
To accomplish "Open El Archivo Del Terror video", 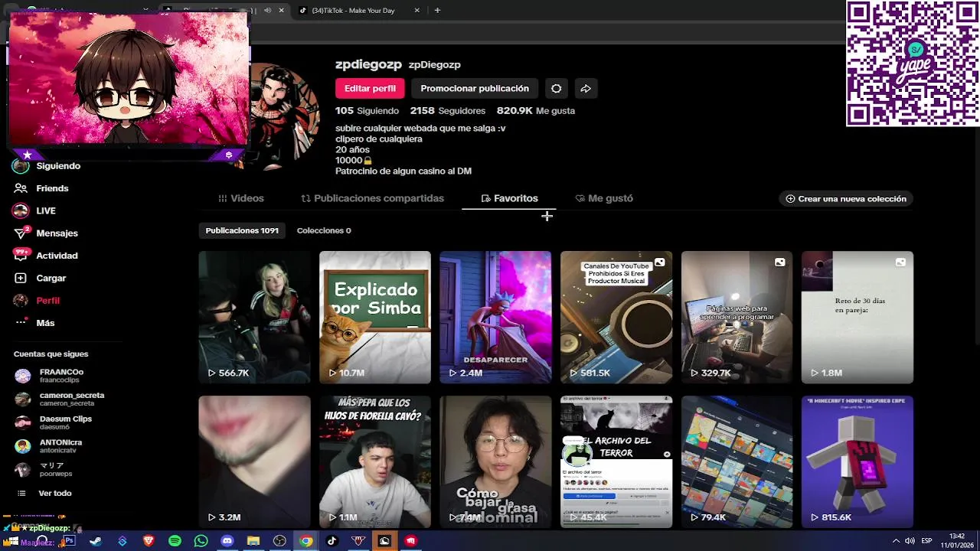I will tap(616, 461).
